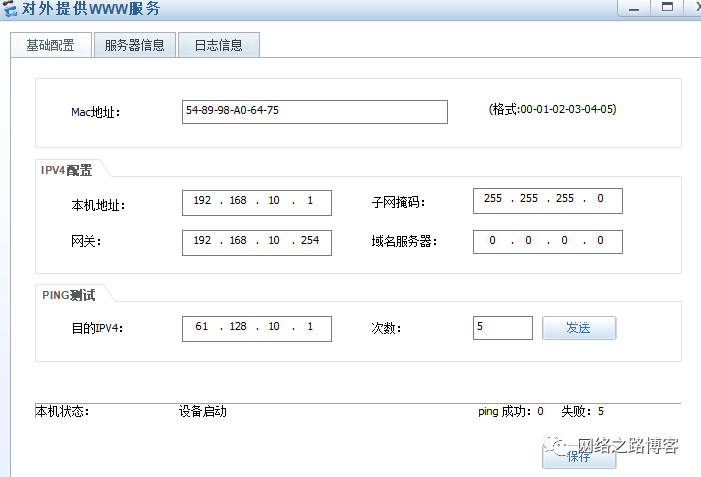The image size is (701, 477).
Task: Save settings with 保存 button
Action: point(579,457)
